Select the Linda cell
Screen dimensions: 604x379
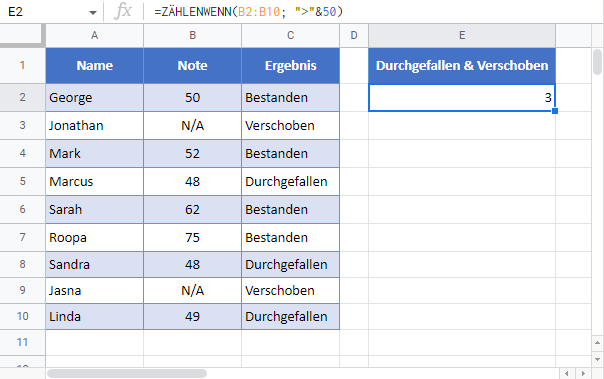coord(94,317)
